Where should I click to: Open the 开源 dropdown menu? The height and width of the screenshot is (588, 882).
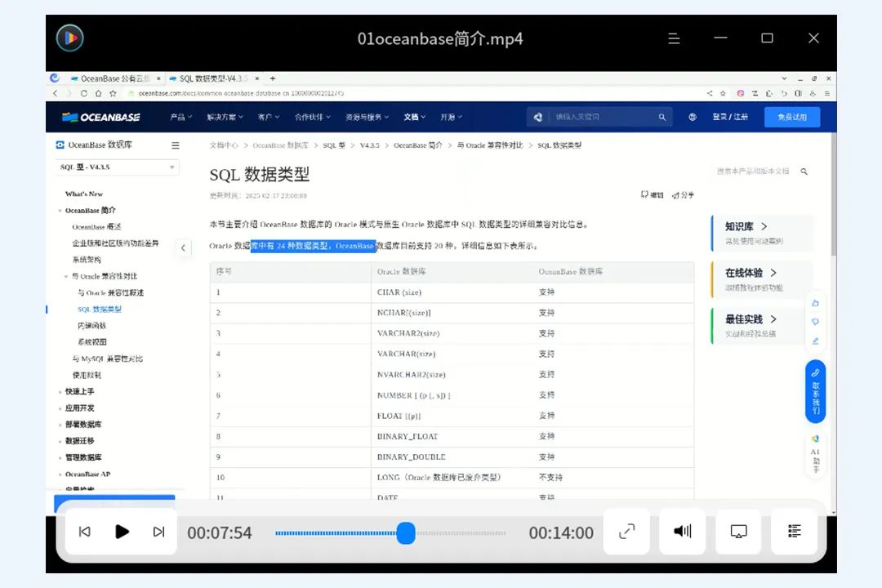pos(451,117)
